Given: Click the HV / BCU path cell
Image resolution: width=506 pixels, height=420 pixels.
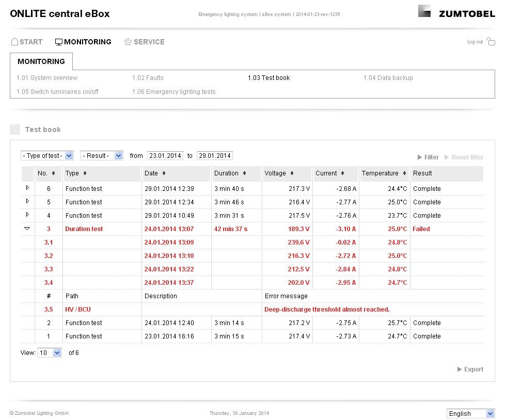Looking at the screenshot, I should click(78, 310).
